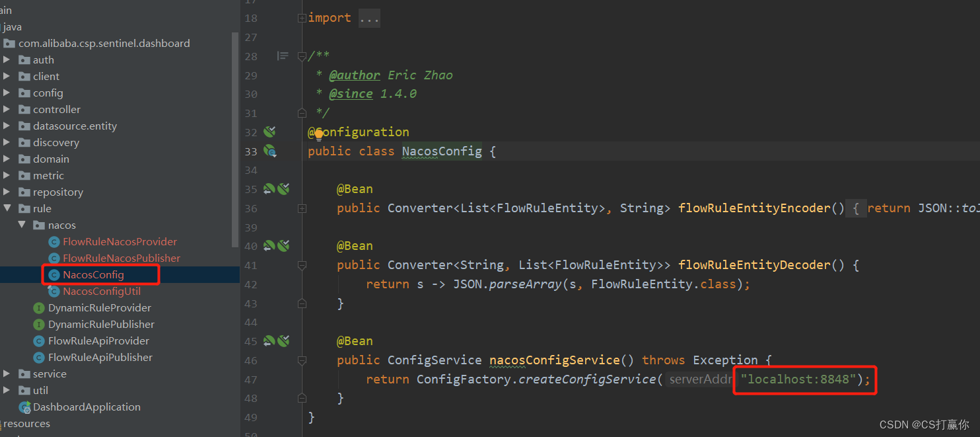Click the sort/structure gutter icon near line 28
Image resolution: width=980 pixels, height=437 pixels.
[x=283, y=56]
